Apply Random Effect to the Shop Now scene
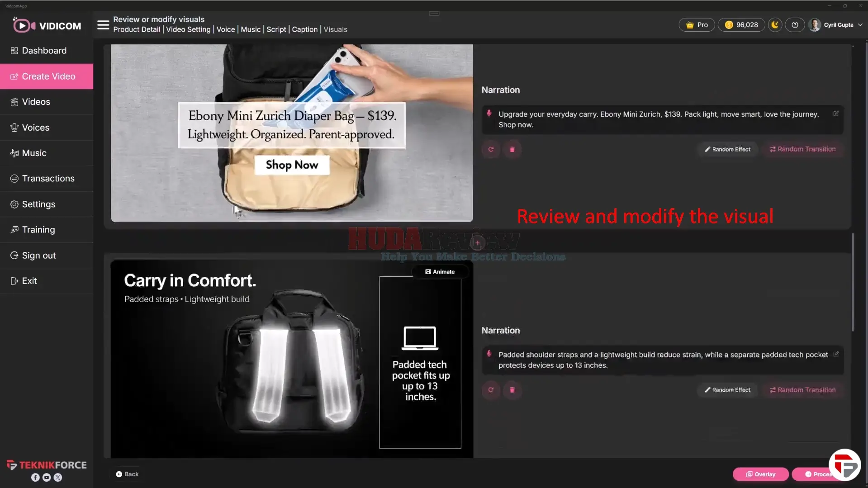The image size is (868, 488). [727, 149]
